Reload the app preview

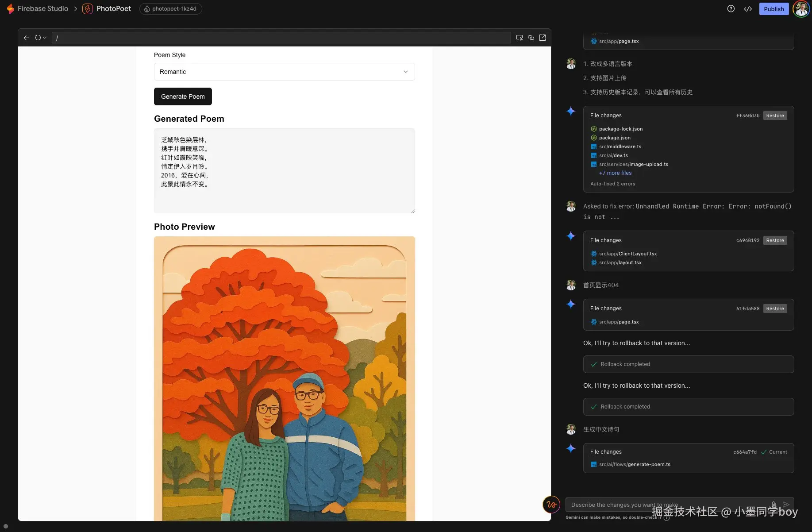[38, 38]
